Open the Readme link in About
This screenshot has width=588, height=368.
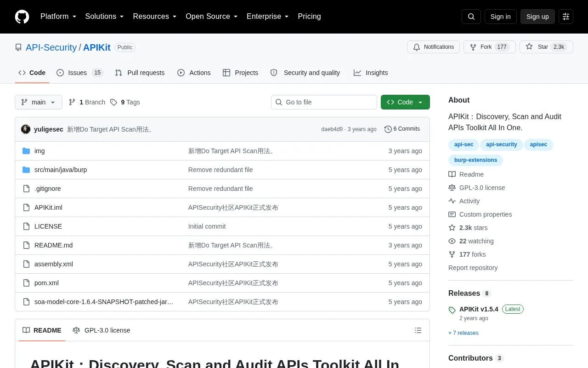(466, 174)
